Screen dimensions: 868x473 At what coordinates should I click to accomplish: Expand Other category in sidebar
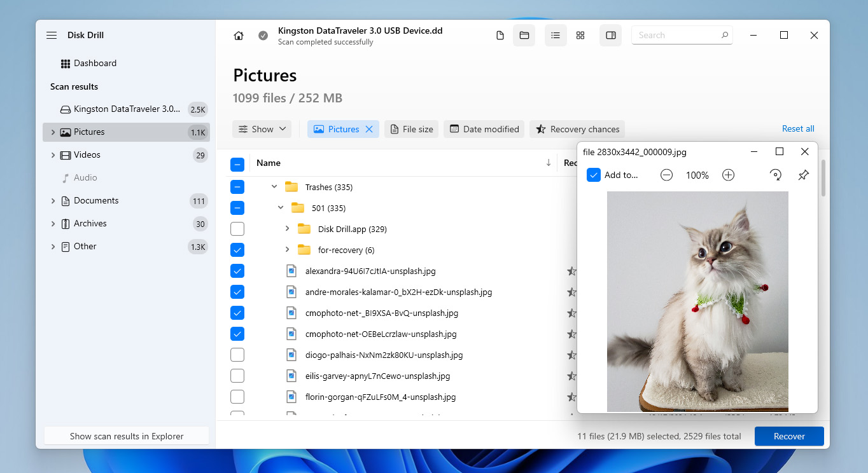point(53,247)
